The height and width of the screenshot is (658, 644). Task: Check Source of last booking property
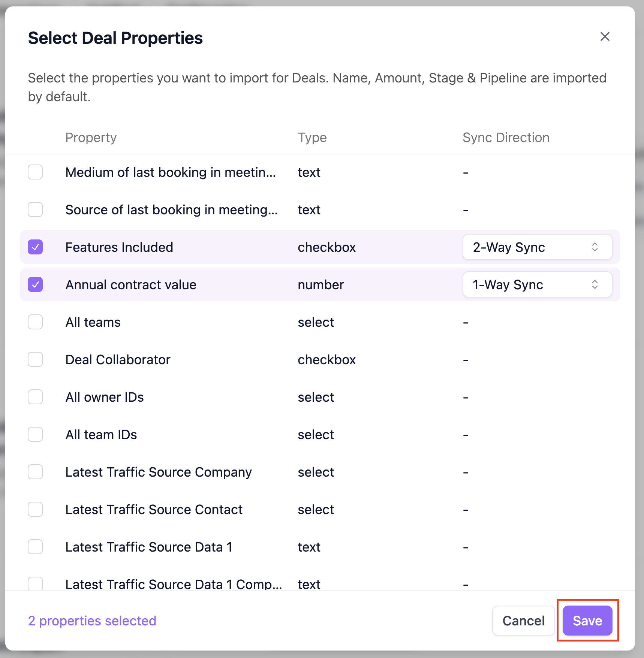(x=35, y=209)
